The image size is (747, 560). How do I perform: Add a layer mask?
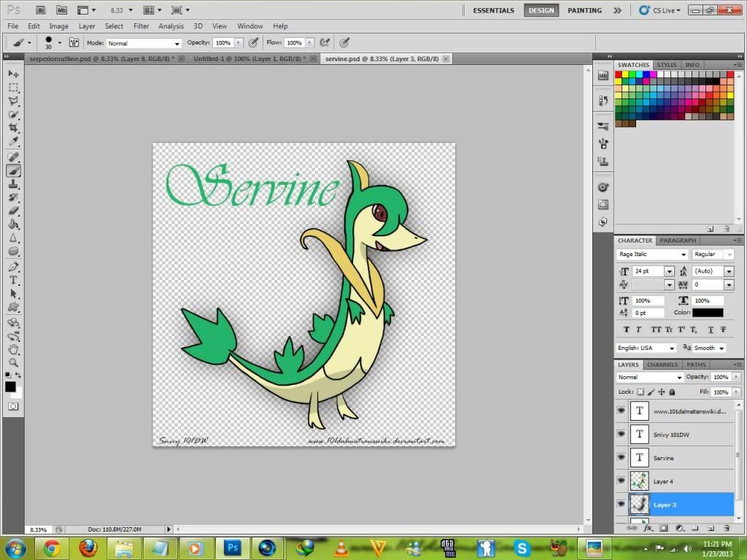(x=663, y=528)
